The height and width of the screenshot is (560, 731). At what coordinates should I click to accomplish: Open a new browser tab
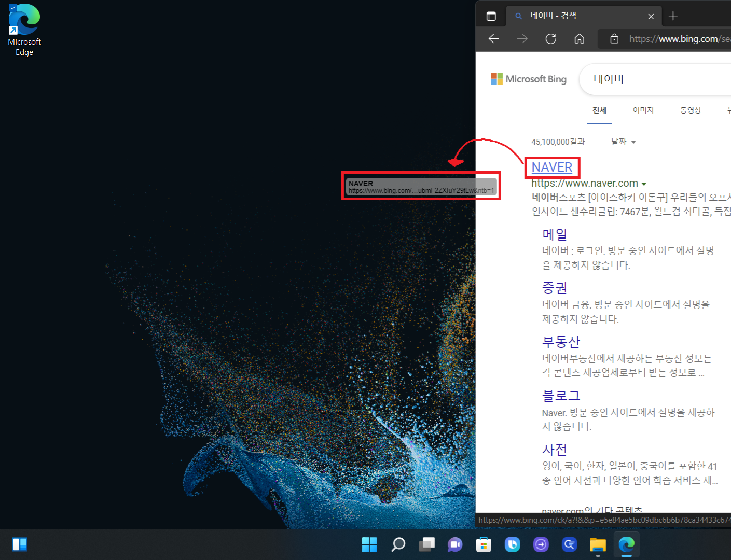[x=673, y=16]
